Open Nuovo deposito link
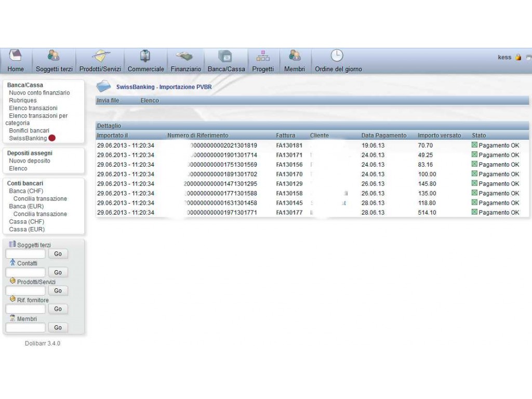This screenshot has width=532, height=399. tap(30, 161)
